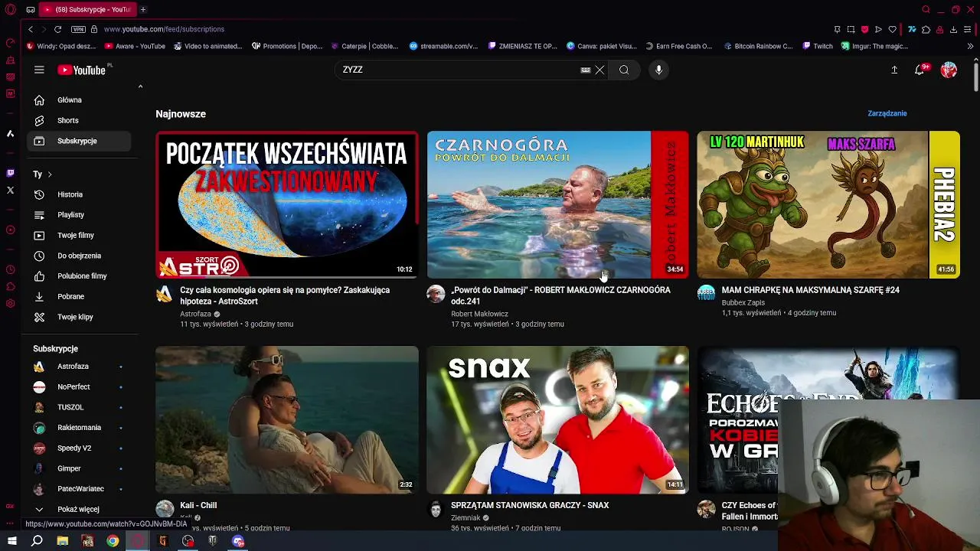Open Historia in the sidebar
Screen dimensions: 980x551
pyautogui.click(x=79, y=194)
